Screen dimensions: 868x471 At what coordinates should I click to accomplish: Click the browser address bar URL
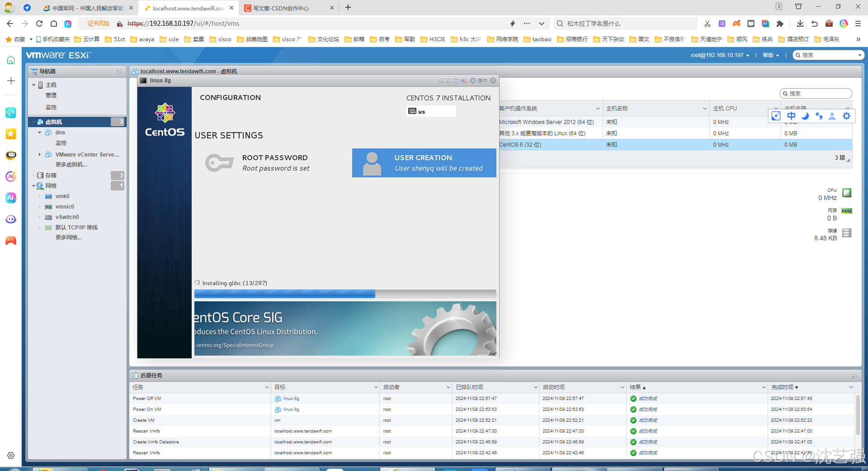pos(183,24)
